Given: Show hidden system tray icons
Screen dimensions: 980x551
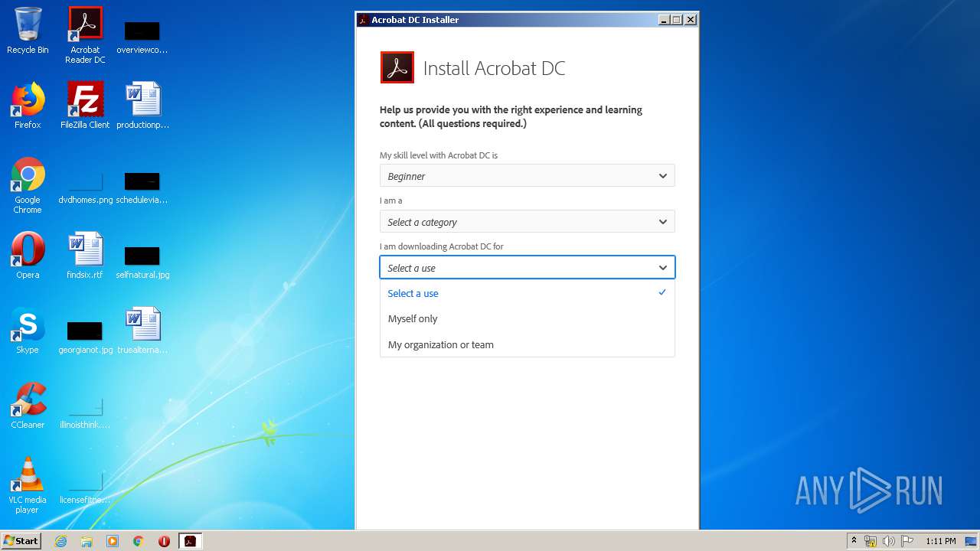Looking at the screenshot, I should (x=854, y=541).
